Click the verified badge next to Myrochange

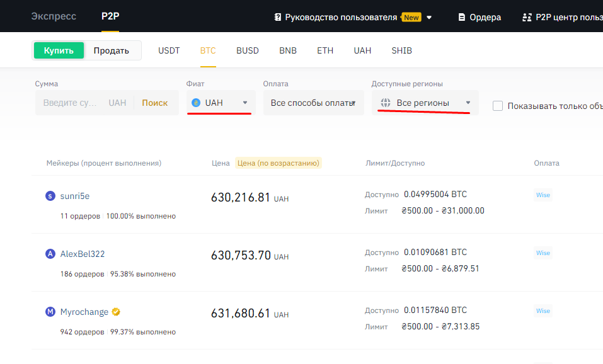[x=116, y=312]
